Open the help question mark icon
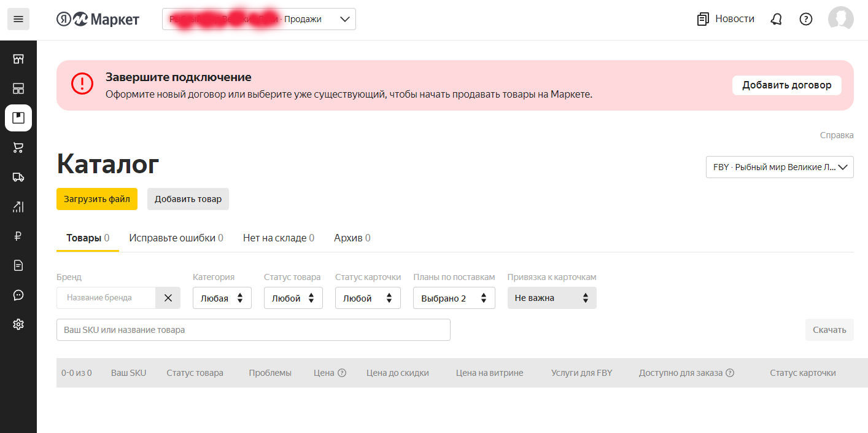The height and width of the screenshot is (433, 868). (x=805, y=19)
